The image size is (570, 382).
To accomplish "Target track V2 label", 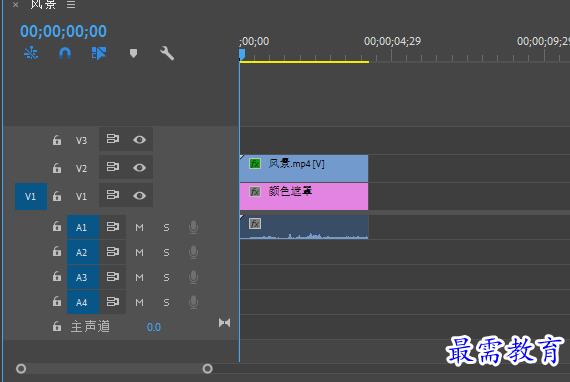I will [81, 168].
